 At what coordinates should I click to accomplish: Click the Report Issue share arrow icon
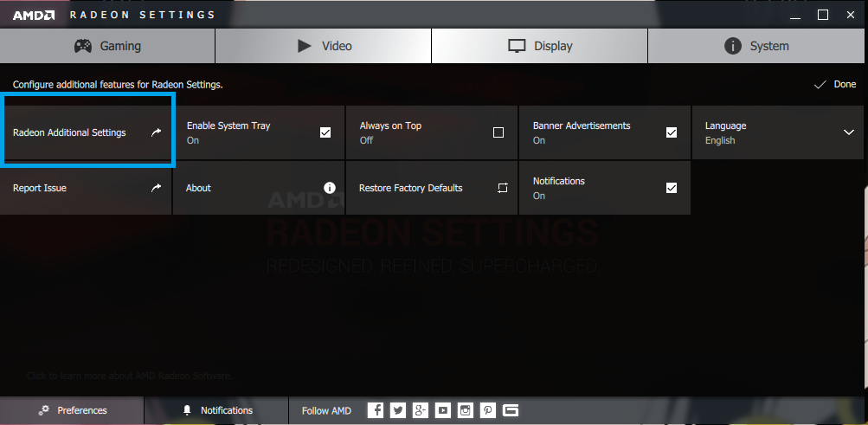click(156, 188)
